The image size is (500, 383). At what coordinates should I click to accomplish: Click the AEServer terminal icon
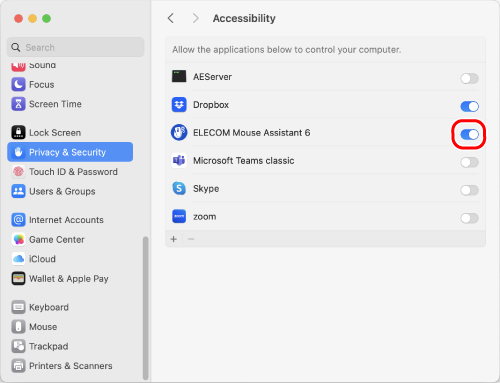click(179, 77)
